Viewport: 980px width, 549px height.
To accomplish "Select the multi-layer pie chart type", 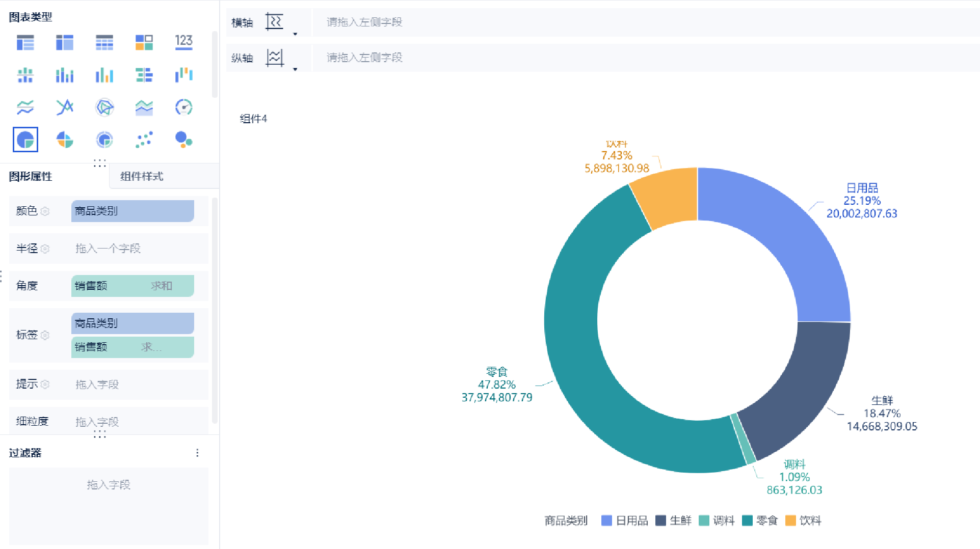I will click(104, 140).
